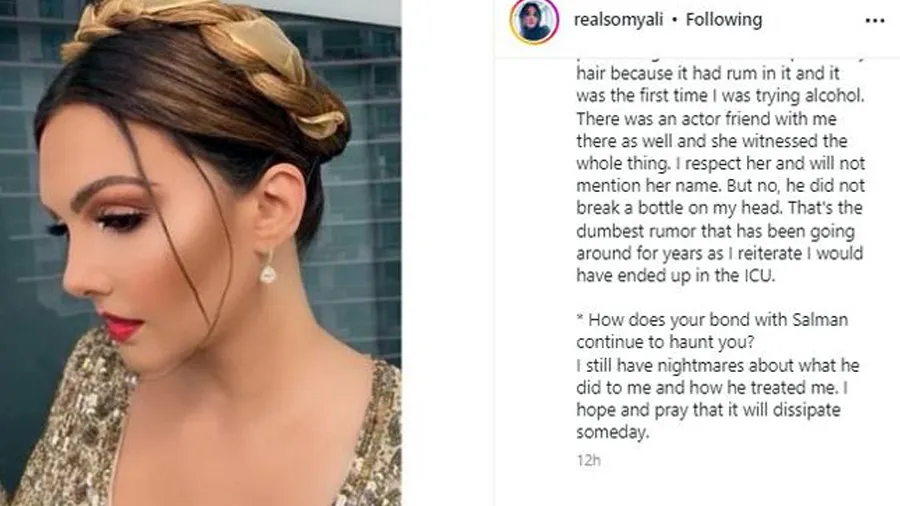Open realsomyali's profile picture story
The image size is (900, 506).
pos(535,21)
